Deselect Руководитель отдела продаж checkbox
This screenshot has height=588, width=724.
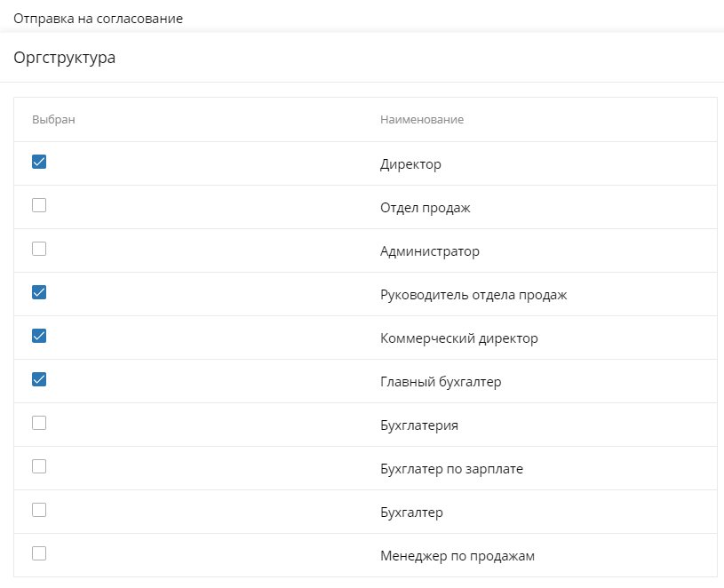(39, 292)
